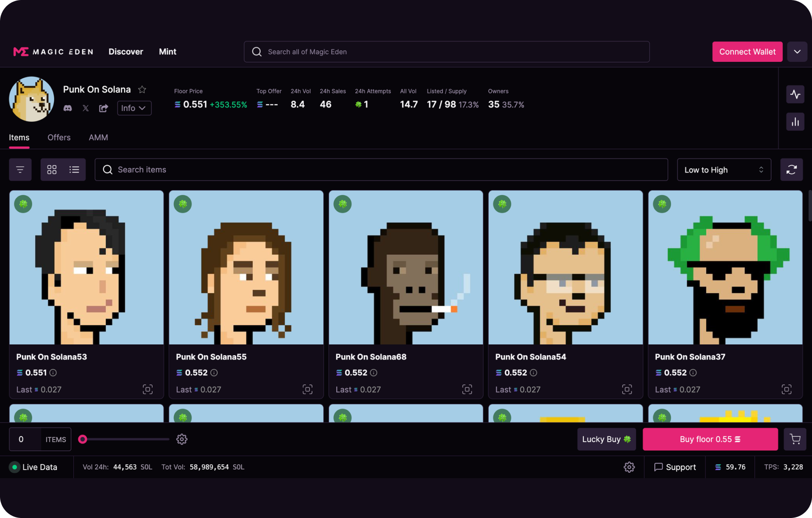Click the share collection icon

[103, 108]
